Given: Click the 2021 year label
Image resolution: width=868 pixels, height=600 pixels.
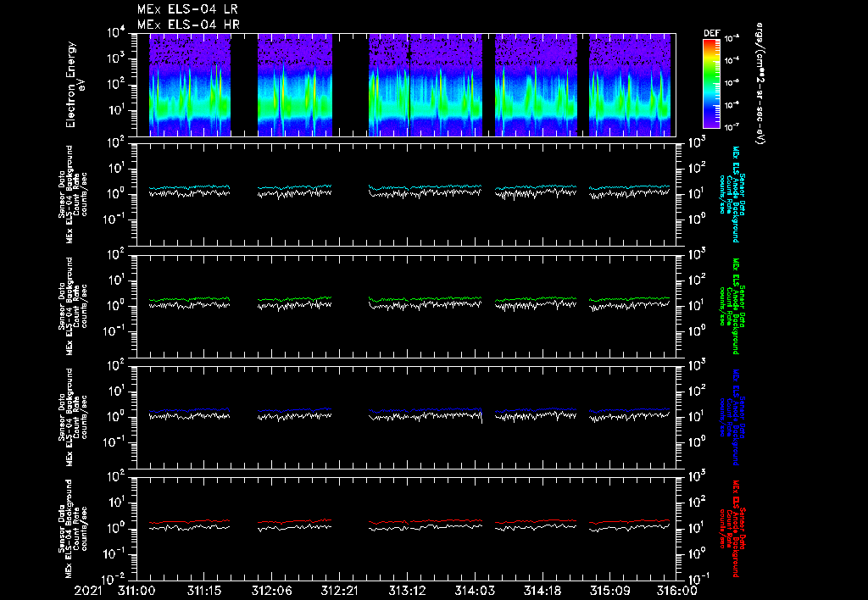Looking at the screenshot, I should tap(86, 590).
